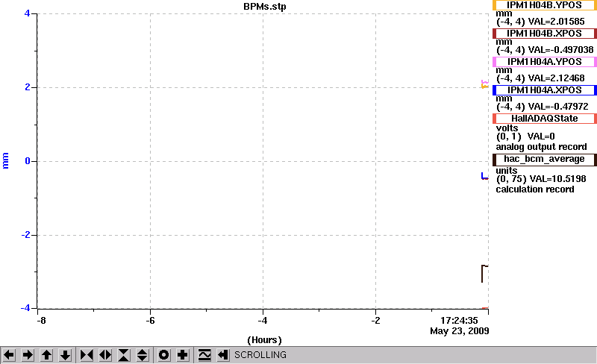Click the VAL=2.12468 readout
The height and width of the screenshot is (364, 597).
pos(556,78)
